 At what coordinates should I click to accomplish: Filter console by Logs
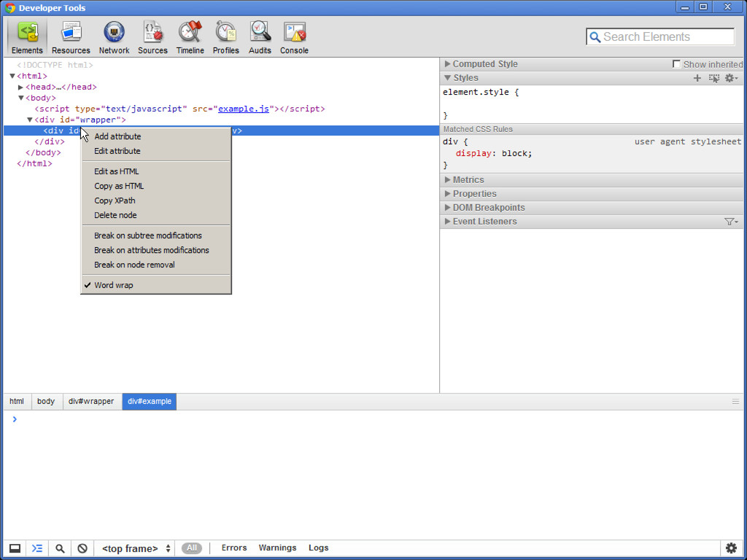[318, 548]
